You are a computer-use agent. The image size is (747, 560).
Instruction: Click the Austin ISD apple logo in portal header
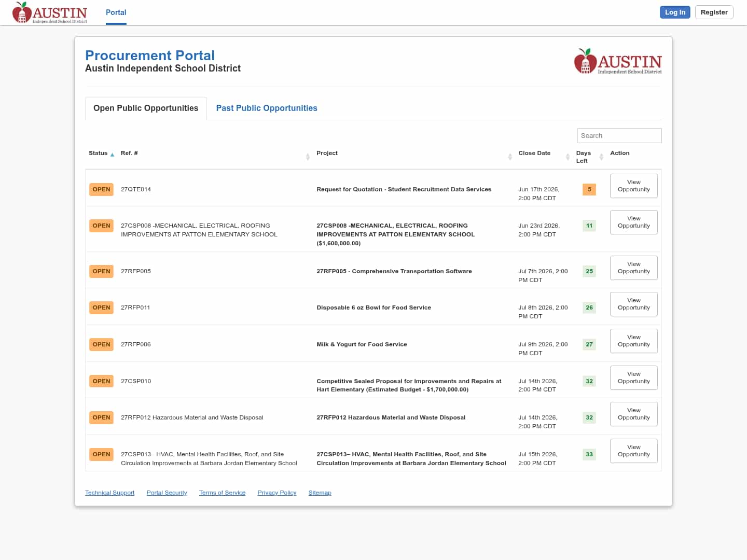pyautogui.click(x=618, y=61)
